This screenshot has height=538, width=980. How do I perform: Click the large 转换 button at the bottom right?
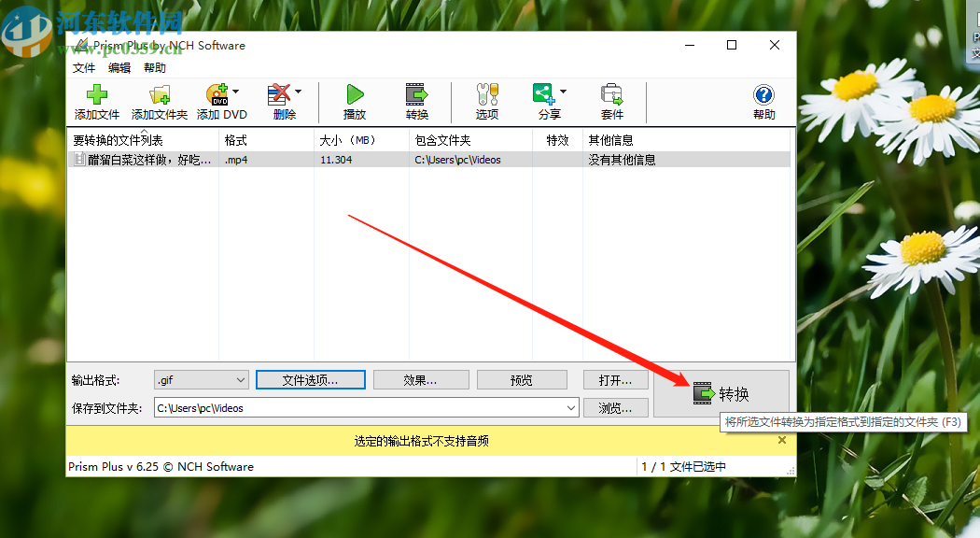click(x=721, y=393)
